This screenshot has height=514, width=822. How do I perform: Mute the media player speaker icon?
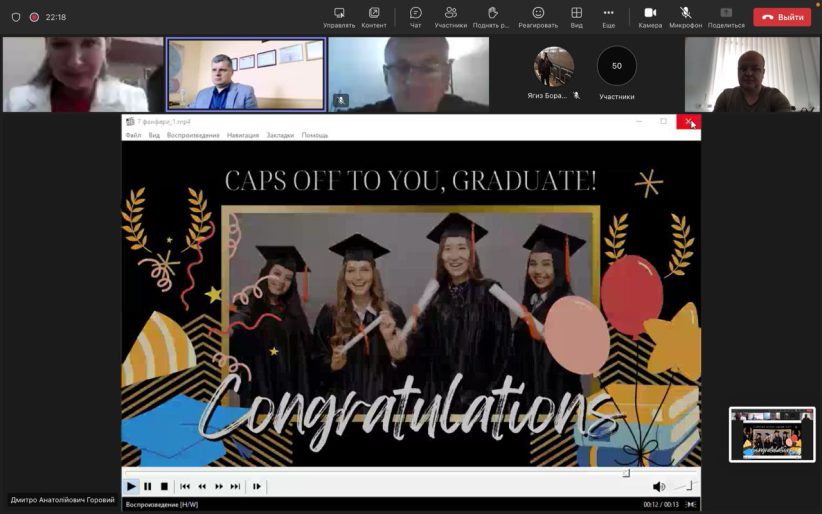click(658, 486)
